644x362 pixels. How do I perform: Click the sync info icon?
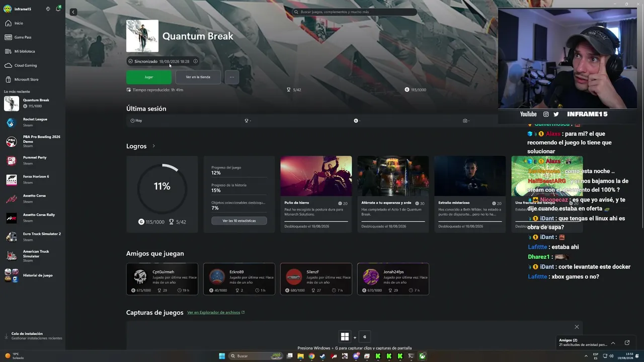(195, 61)
